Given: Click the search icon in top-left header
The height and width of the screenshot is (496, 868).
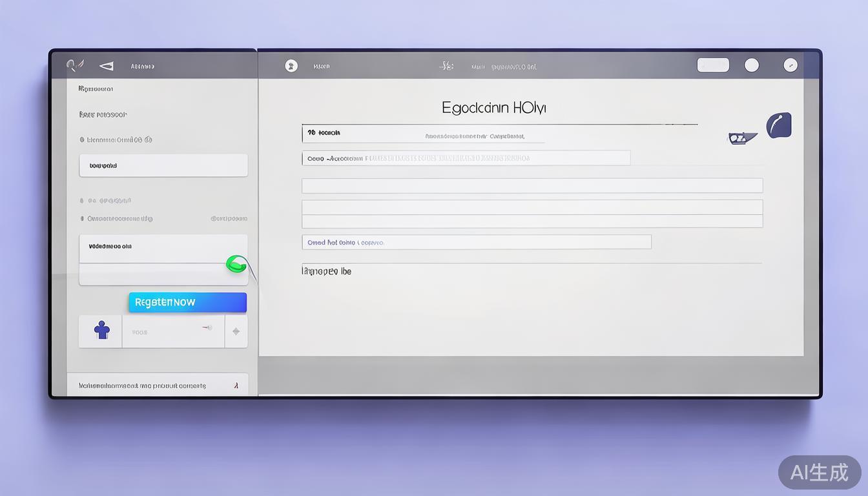Looking at the screenshot, I should (75, 65).
